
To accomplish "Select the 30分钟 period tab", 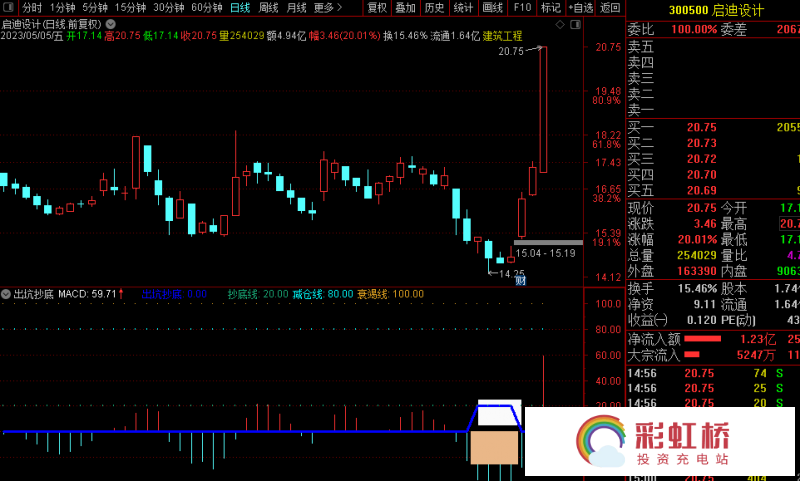I will click(x=169, y=8).
